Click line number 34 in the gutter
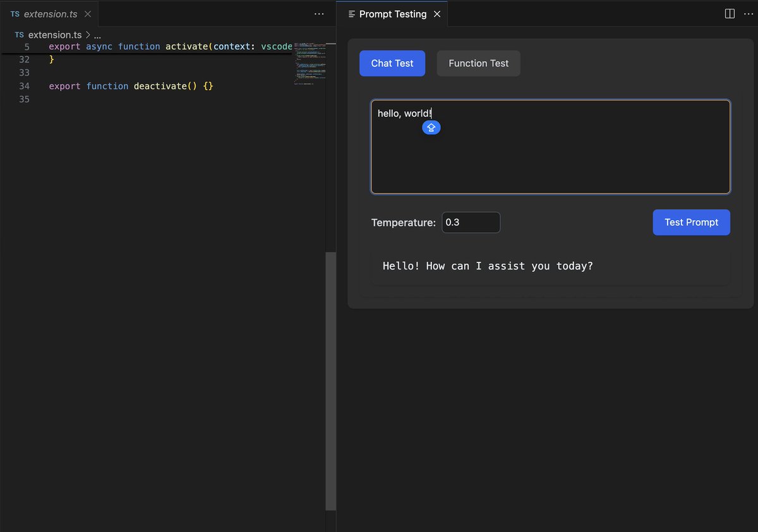The width and height of the screenshot is (758, 532). coord(24,86)
